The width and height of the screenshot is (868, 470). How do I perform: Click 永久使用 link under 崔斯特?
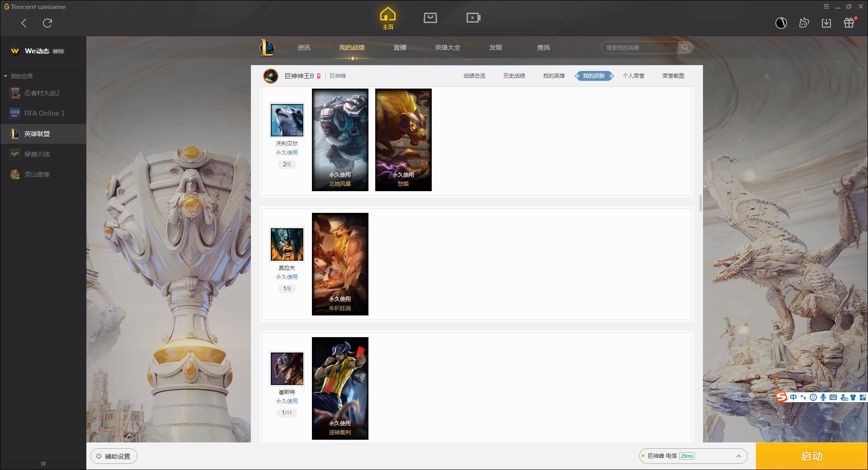(287, 401)
